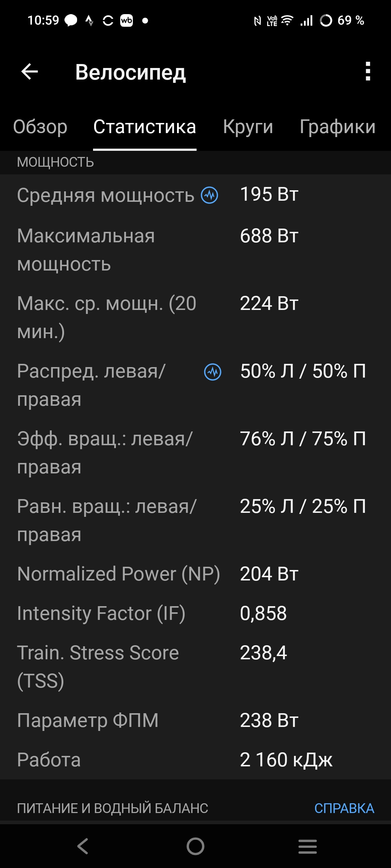Go to the Графики tab

[x=337, y=127]
